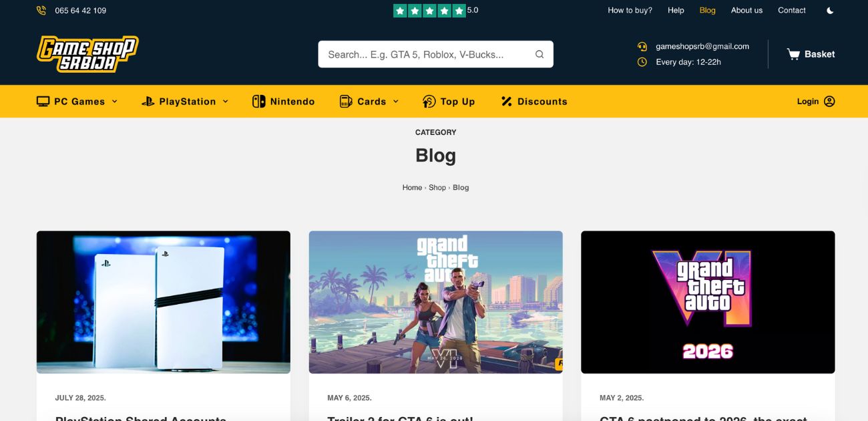Expand the PlayStation dropdown chevron
The height and width of the screenshot is (421, 868).
(x=225, y=102)
